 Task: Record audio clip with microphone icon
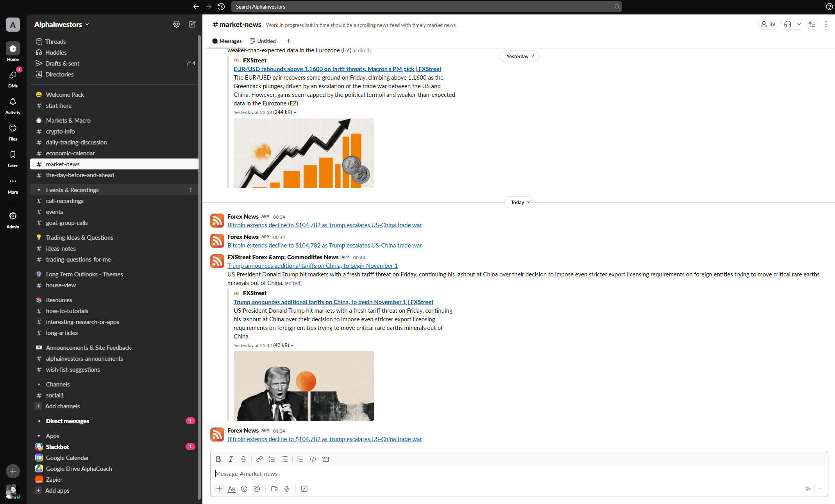click(x=287, y=489)
